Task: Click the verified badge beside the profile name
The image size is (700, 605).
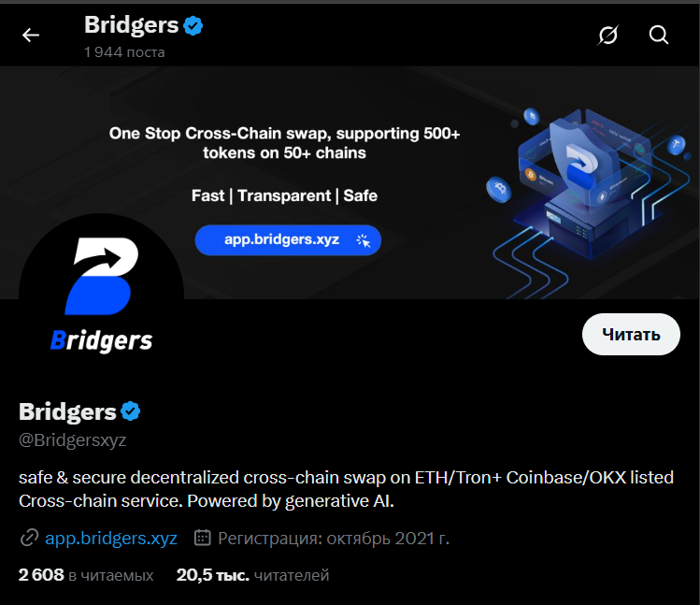Action: [130, 411]
